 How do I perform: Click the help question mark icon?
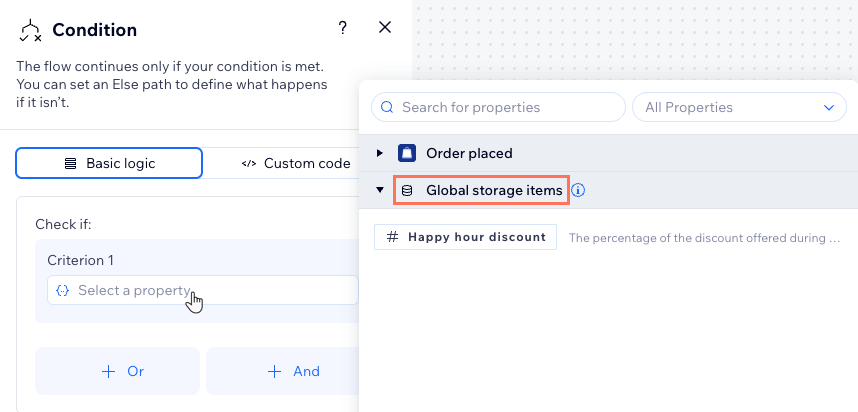(342, 28)
